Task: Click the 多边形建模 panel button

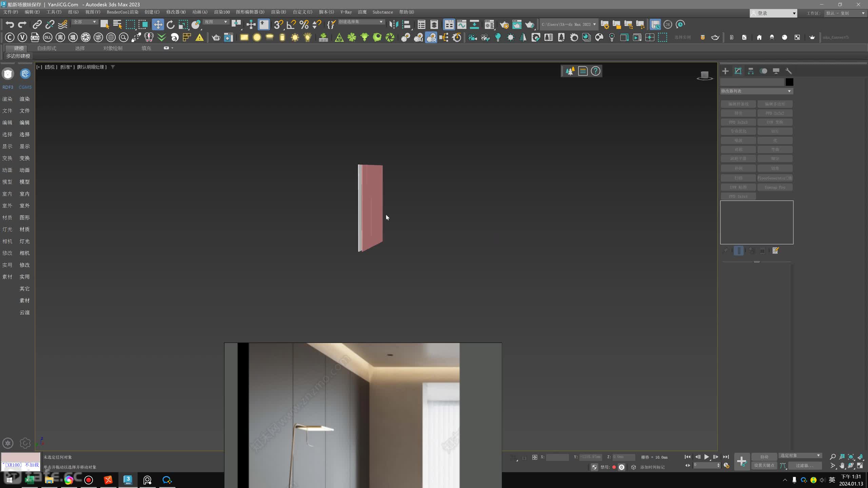Action: 18,56
